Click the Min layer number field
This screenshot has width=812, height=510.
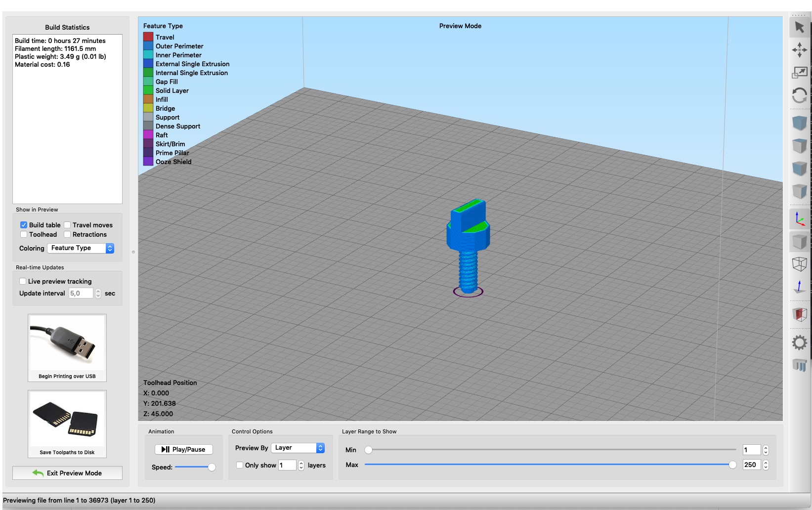pyautogui.click(x=752, y=450)
